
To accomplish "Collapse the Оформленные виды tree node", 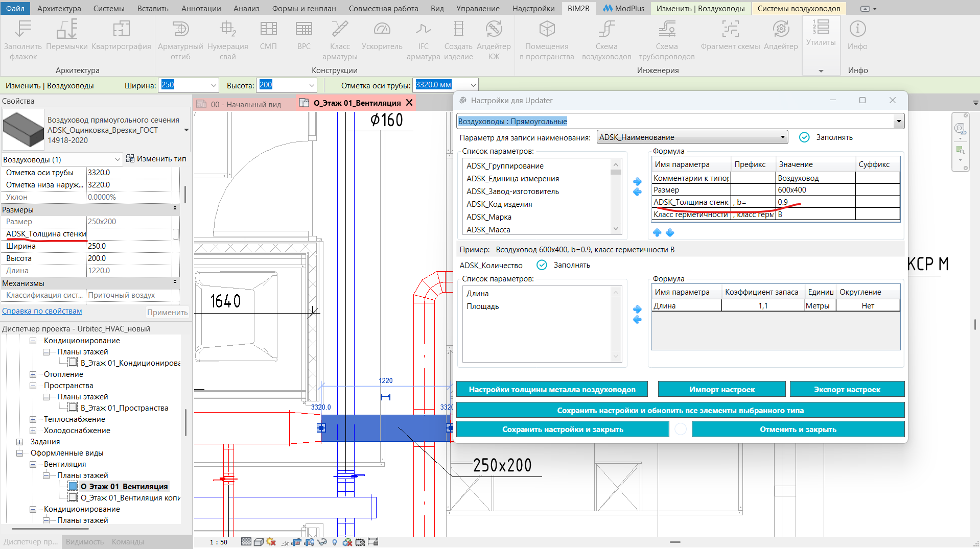I will [x=20, y=453].
